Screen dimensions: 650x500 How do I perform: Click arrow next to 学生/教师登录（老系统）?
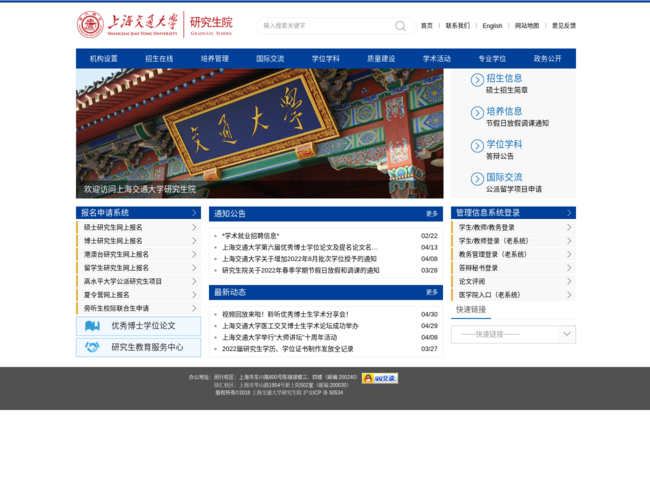pyautogui.click(x=569, y=241)
